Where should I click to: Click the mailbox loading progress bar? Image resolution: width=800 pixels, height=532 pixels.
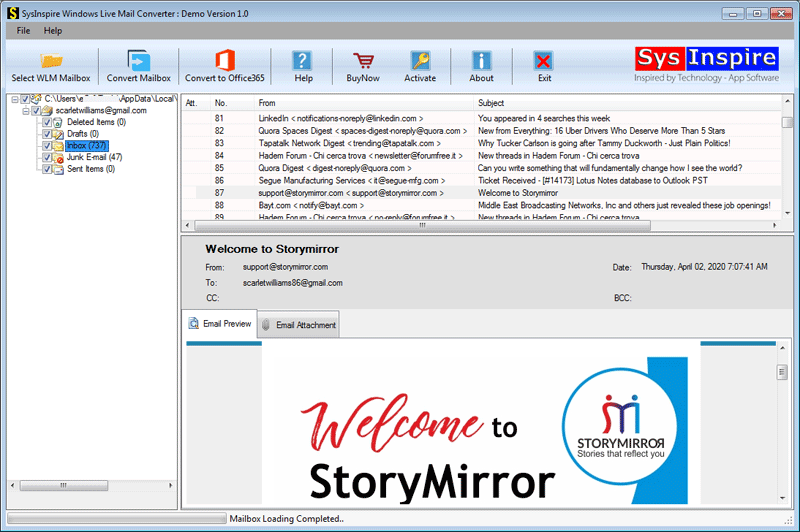coord(117,519)
